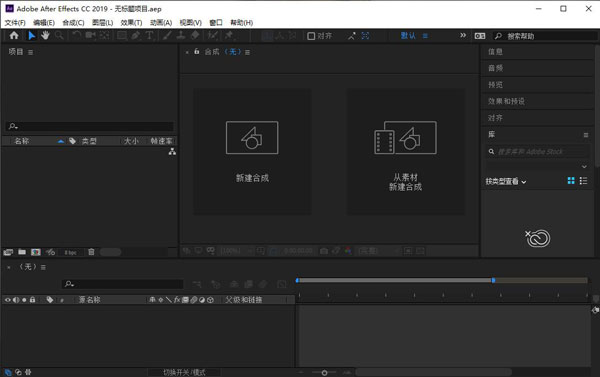Select the Zoom magnifier tool

pos(59,36)
